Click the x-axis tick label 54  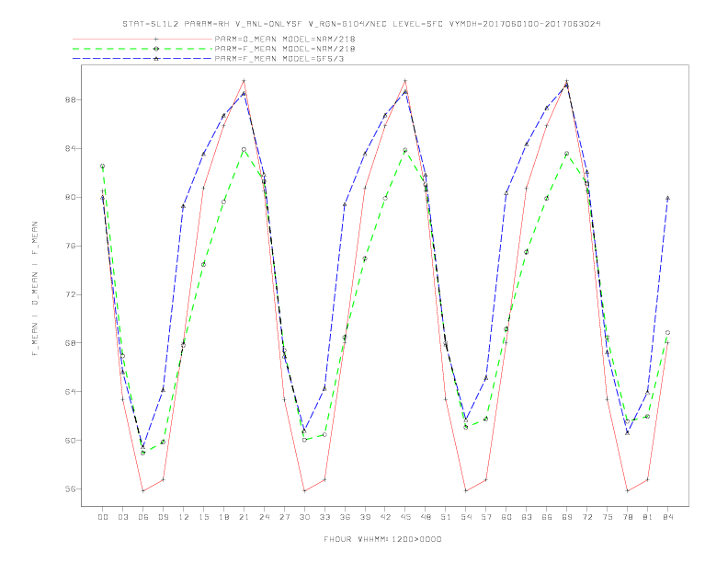pos(466,517)
